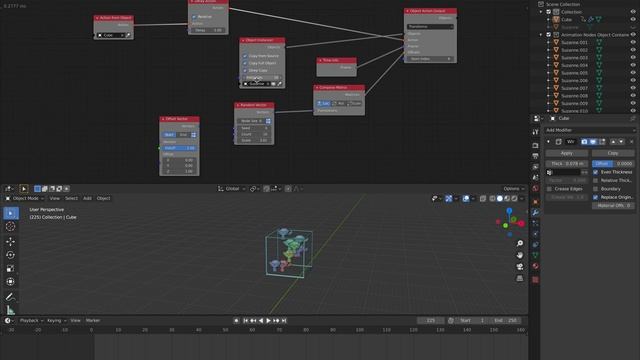
Task: Switch perspective/orthographic with the grid icon
Action: point(520,278)
